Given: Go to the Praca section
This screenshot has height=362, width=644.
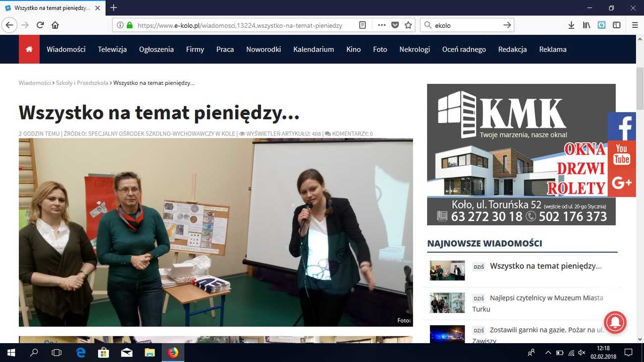Looking at the screenshot, I should pyautogui.click(x=225, y=49).
